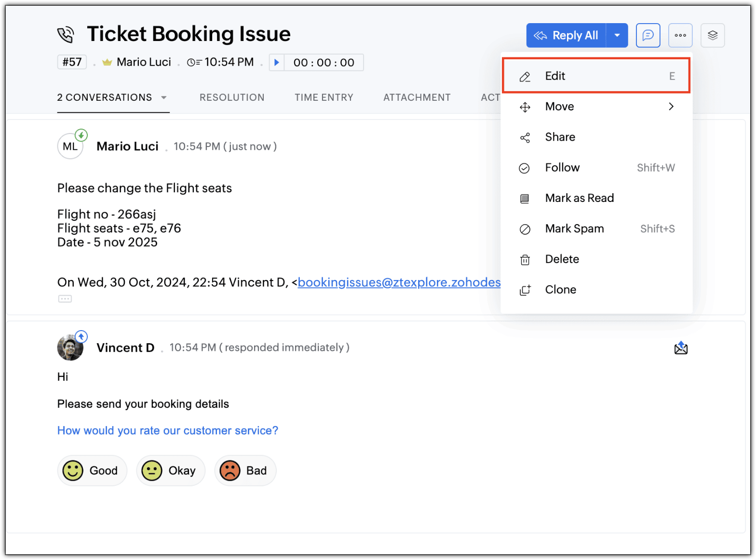Expand the 2 Conversations dropdown arrow
Screen dimensions: 756x560
pos(164,97)
